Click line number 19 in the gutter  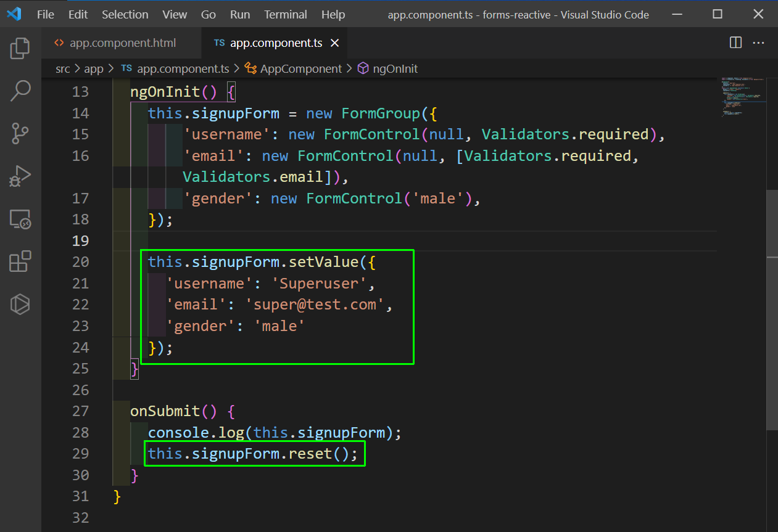click(x=80, y=240)
